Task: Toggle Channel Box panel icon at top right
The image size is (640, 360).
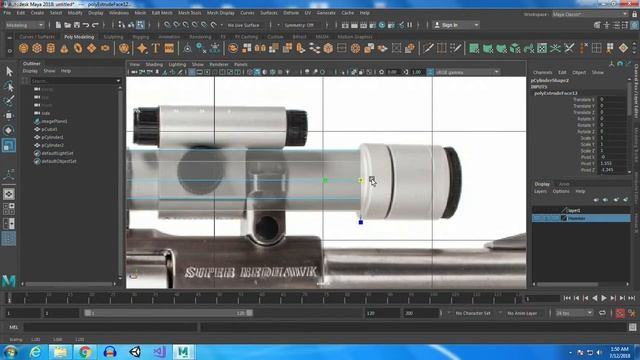Action: tap(634, 25)
